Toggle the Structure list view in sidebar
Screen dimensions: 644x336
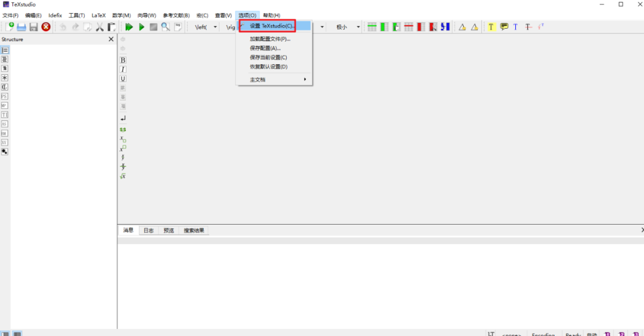coord(5,50)
